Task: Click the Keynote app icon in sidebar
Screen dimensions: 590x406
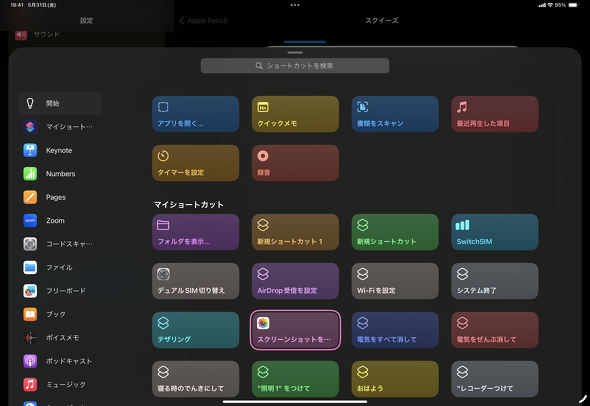Action: [x=30, y=150]
